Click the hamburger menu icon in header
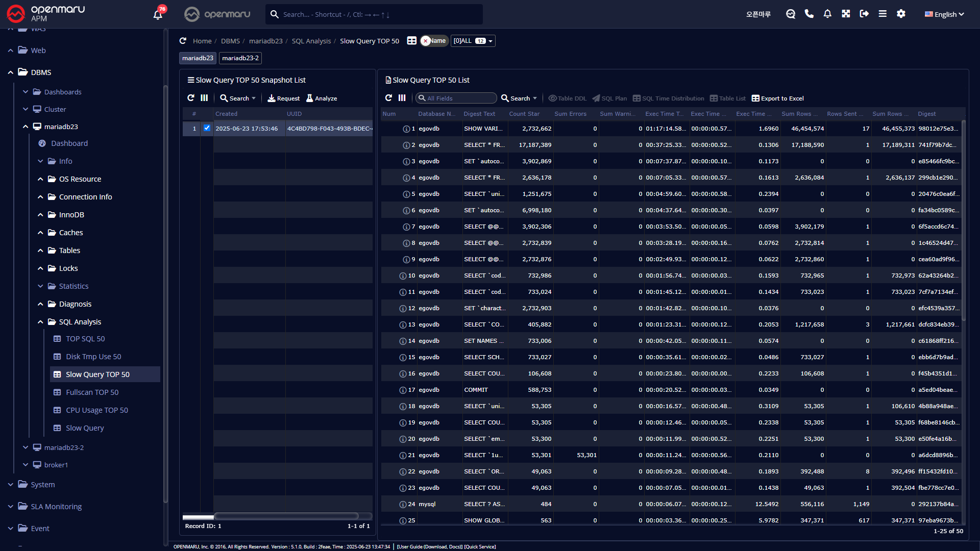Viewport: 980px width, 551px height. pyautogui.click(x=883, y=14)
